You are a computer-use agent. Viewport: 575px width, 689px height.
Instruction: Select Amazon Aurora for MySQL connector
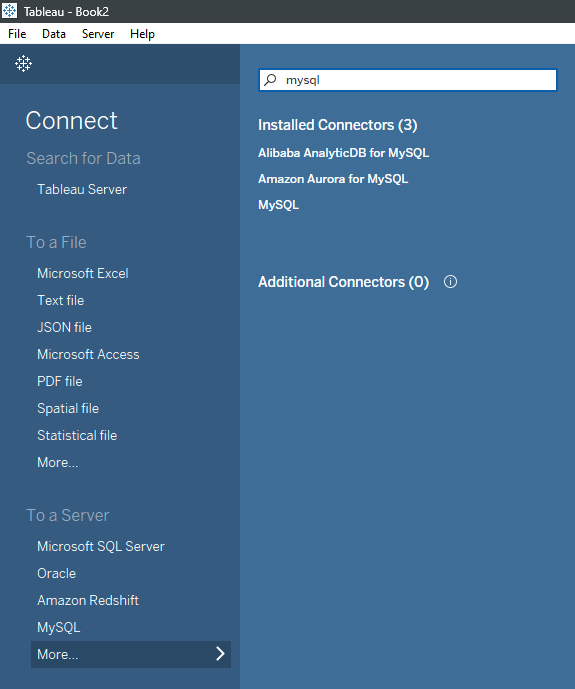pyautogui.click(x=333, y=179)
